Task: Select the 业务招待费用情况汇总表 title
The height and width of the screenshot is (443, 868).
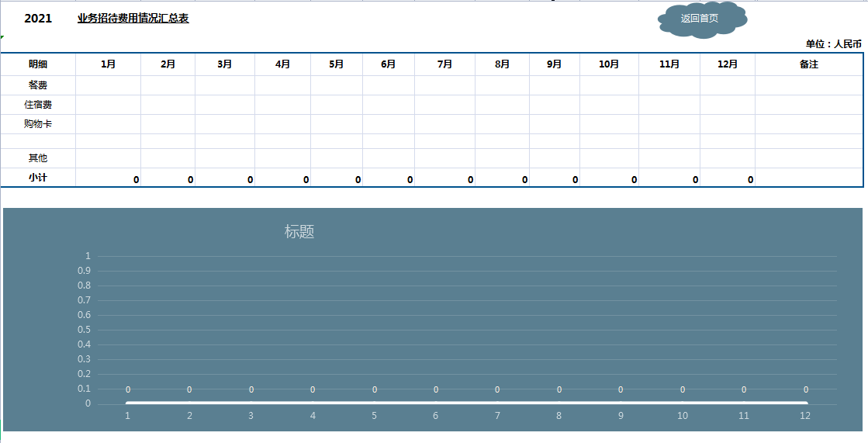Action: pos(133,19)
